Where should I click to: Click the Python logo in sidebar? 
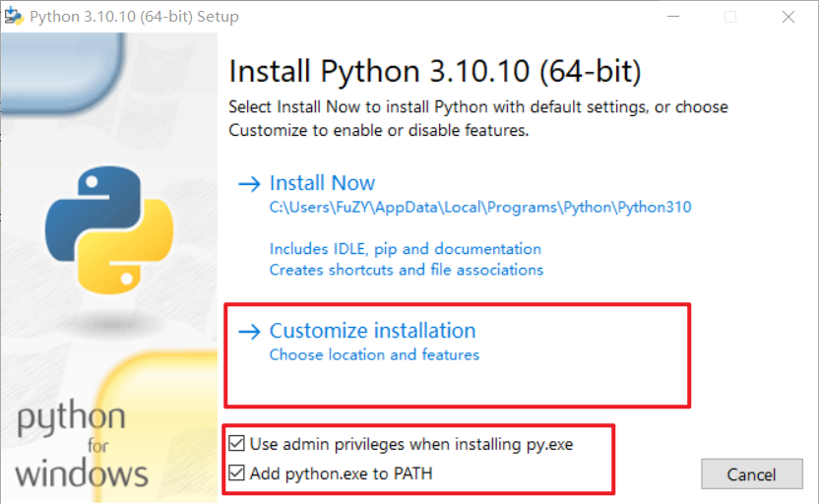pos(109,229)
